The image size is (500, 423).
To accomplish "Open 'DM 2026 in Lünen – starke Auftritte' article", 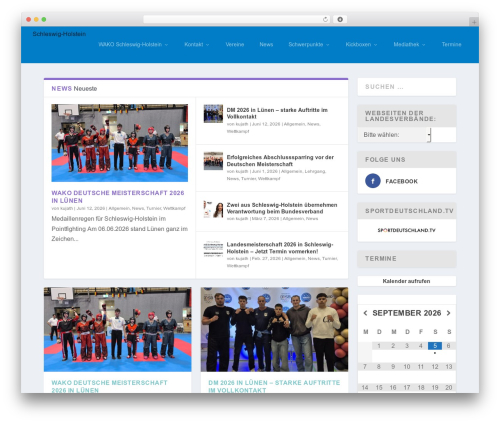I will point(277,113).
